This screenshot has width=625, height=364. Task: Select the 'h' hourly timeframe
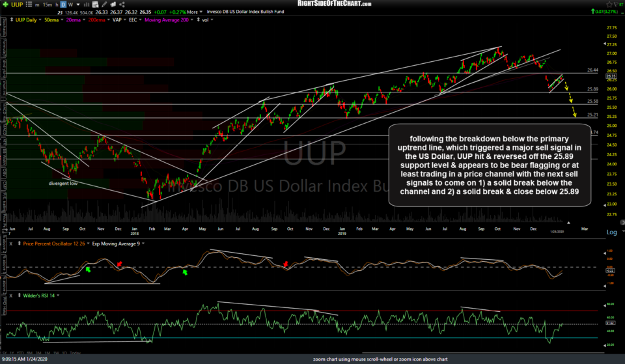[x=57, y=5]
